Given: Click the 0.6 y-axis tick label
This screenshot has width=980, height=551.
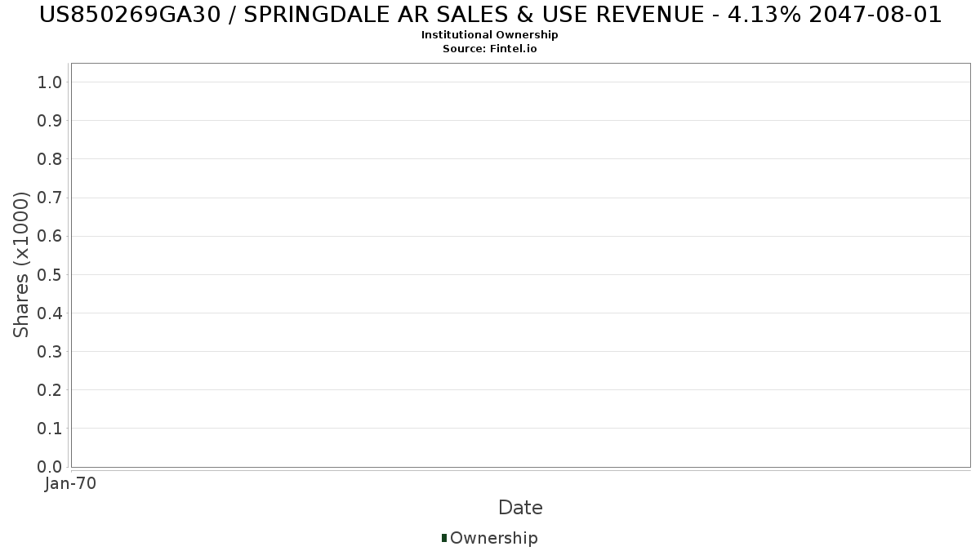Looking at the screenshot, I should 50,236.
